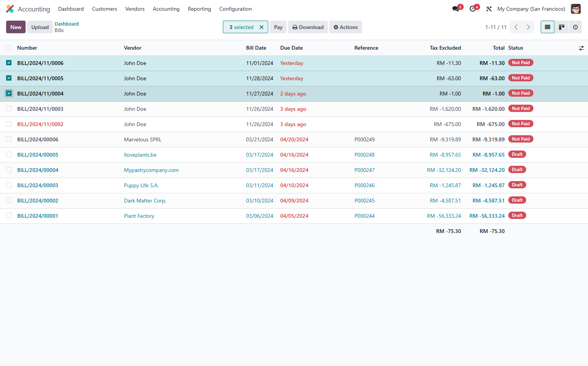The height and width of the screenshot is (366, 588).
Task: Open the Actions dropdown
Action: [x=346, y=27]
